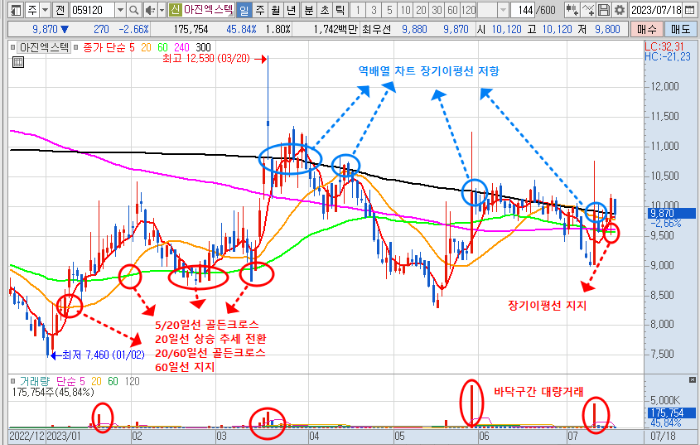Click the HC:-21.23 indicator text
Screen dimensions: 700x445
(667, 57)
